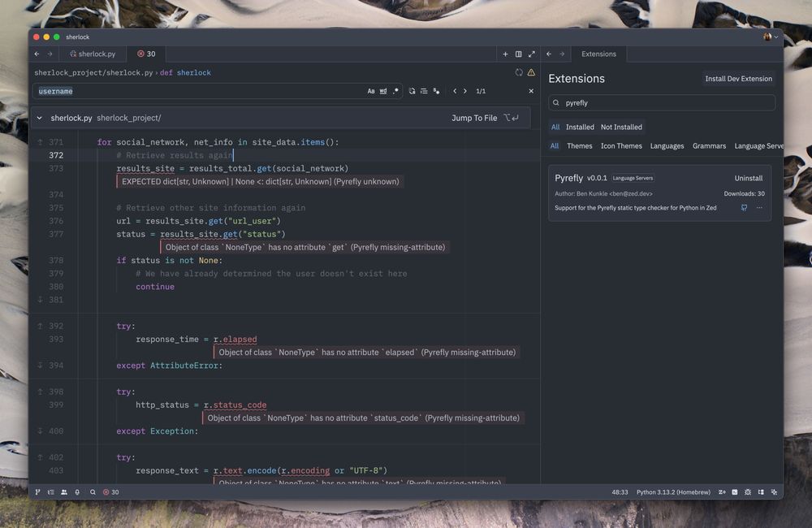This screenshot has height=528, width=812.
Task: Select the All category filter
Action: tap(554, 146)
